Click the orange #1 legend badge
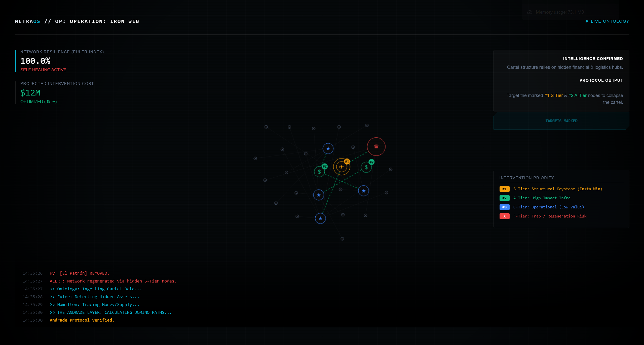This screenshot has width=644, height=345. coord(504,189)
